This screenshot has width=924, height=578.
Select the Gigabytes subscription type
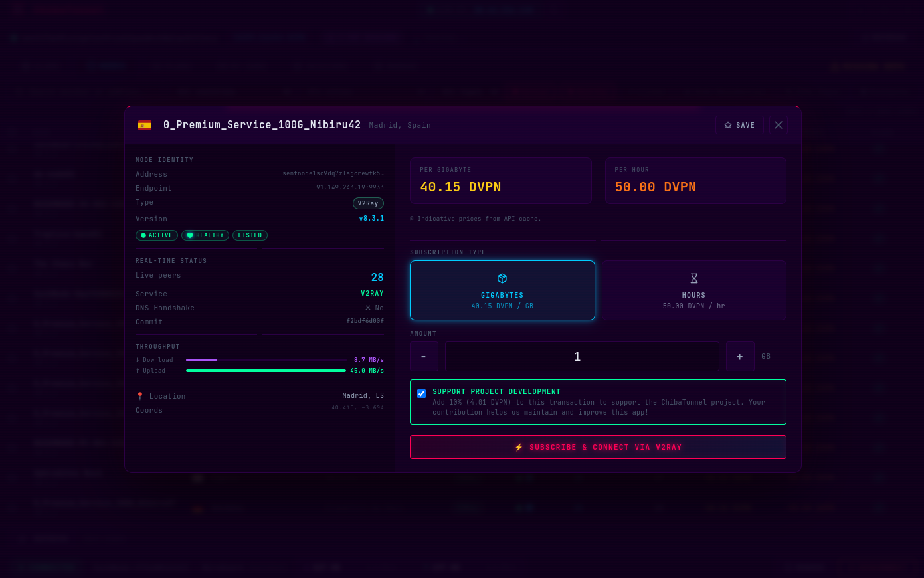502,290
